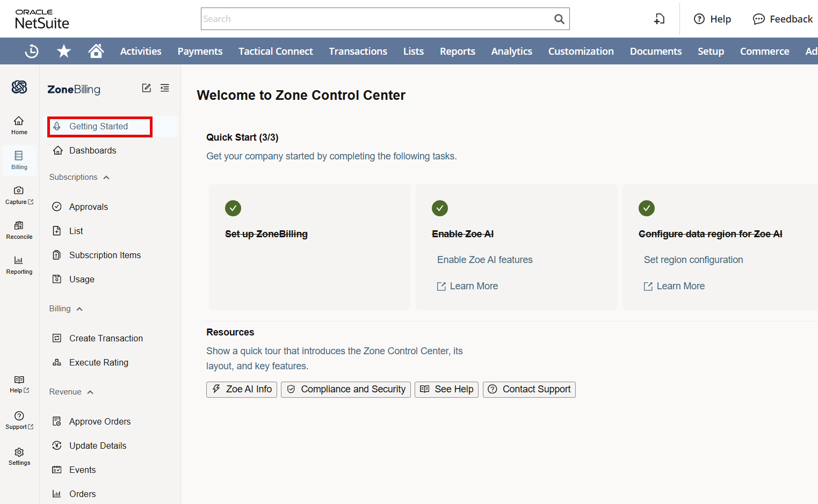
Task: Click the Quick Start (3/3) heading
Action: click(242, 137)
